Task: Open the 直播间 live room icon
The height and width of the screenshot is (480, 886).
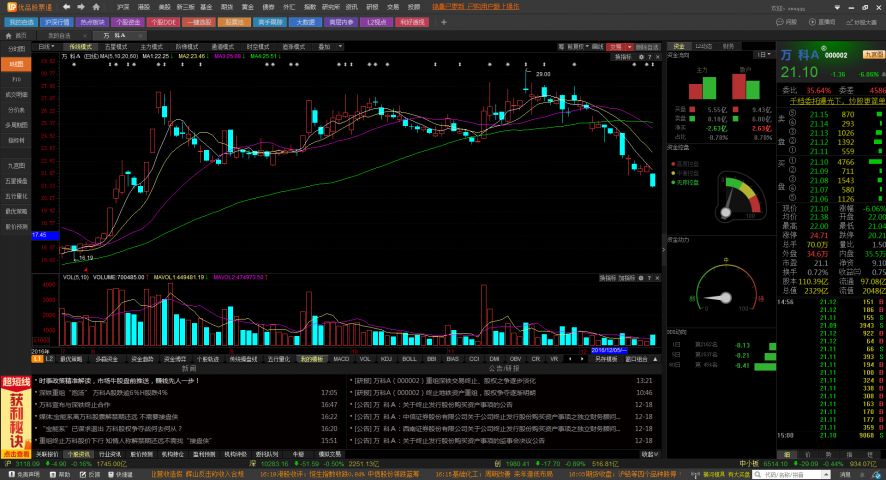Action: tap(812, 22)
